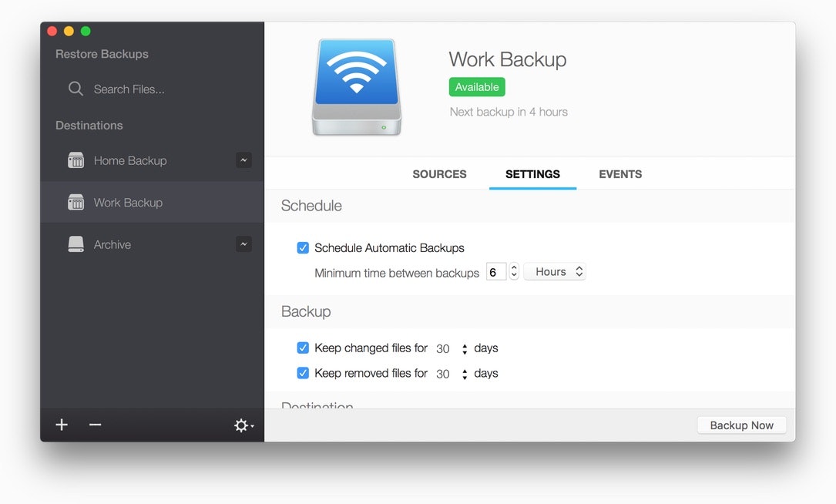
Task: Click the Work Backup drive icon
Action: (x=76, y=202)
